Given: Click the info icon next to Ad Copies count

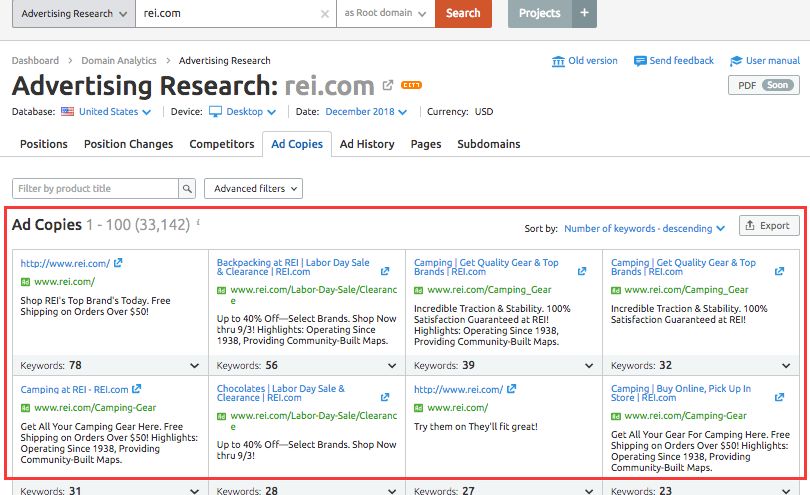Looking at the screenshot, I should click(x=198, y=223).
